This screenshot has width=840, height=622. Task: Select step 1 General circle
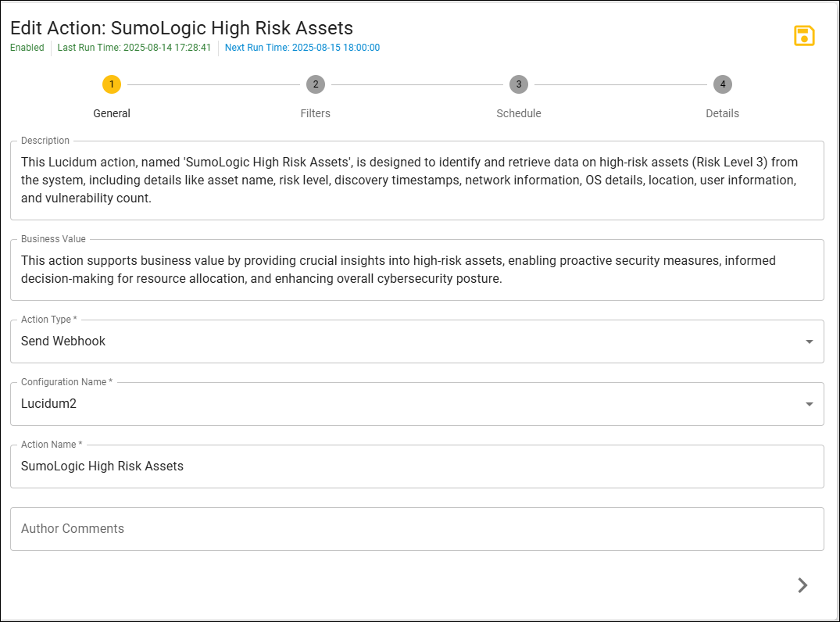[112, 84]
